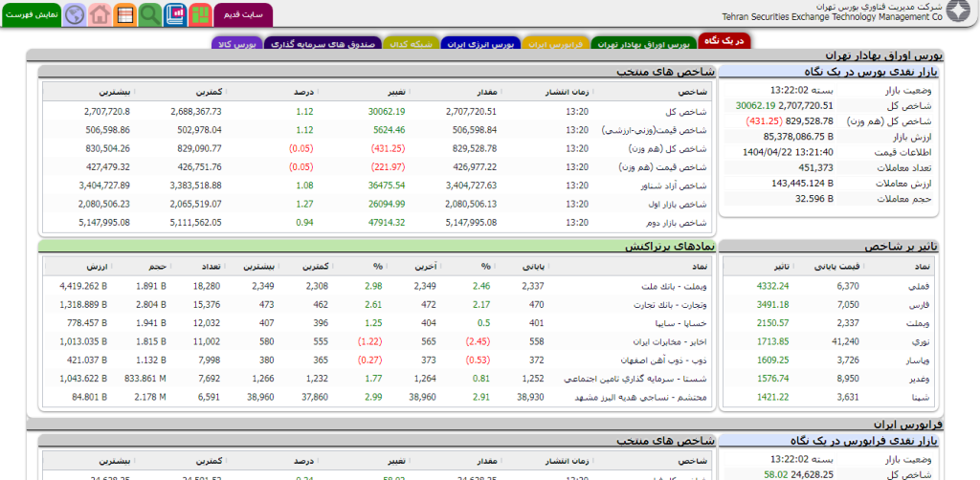Screen dimensions: 980x480
Task: Open the بورس کالا tab
Action: 237,44
